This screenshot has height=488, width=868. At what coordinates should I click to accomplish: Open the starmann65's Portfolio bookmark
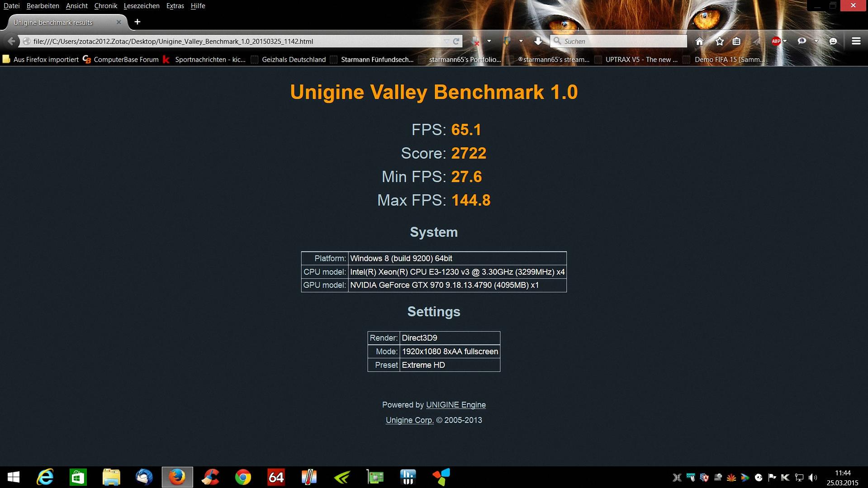coord(460,59)
